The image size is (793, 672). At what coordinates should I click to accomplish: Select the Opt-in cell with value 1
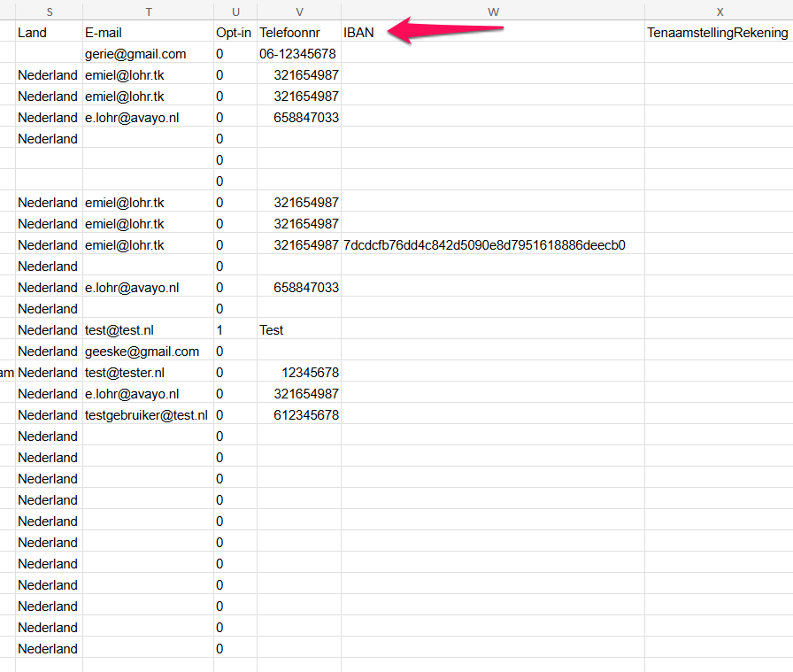(x=235, y=330)
